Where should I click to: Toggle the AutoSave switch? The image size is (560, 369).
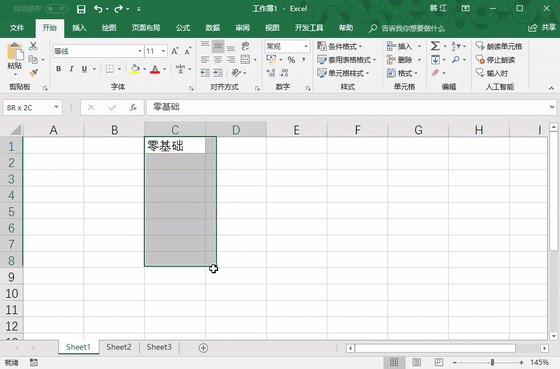[56, 9]
